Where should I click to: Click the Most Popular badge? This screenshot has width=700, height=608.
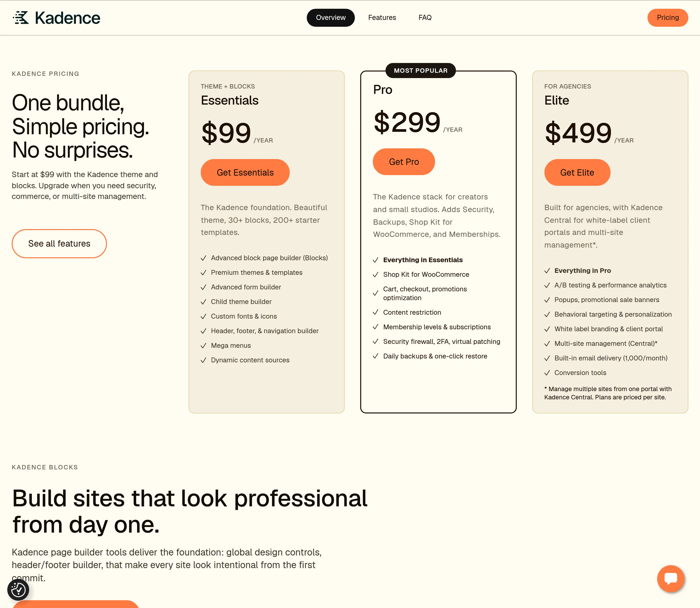point(421,71)
